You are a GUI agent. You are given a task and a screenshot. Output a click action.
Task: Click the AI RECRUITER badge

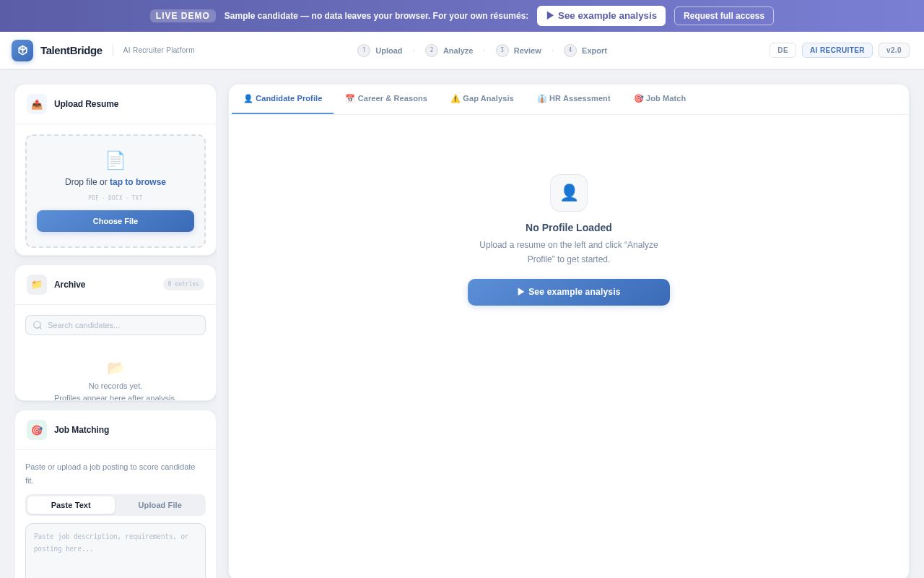[837, 51]
